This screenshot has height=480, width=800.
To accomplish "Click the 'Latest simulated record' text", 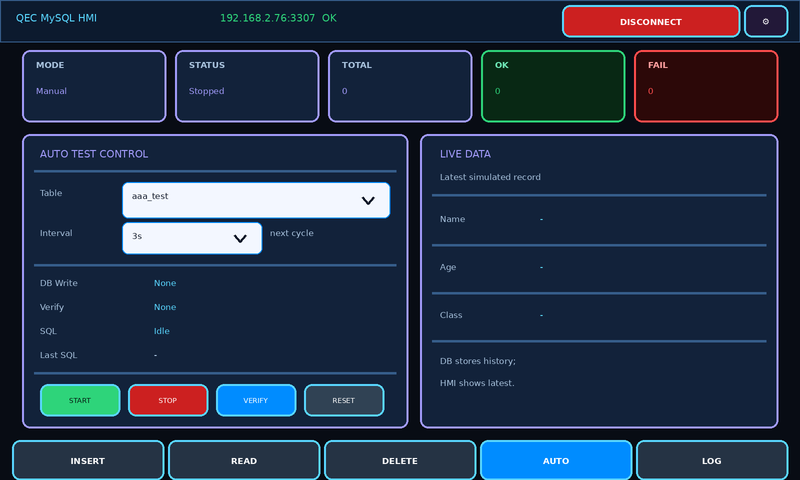I will (490, 177).
